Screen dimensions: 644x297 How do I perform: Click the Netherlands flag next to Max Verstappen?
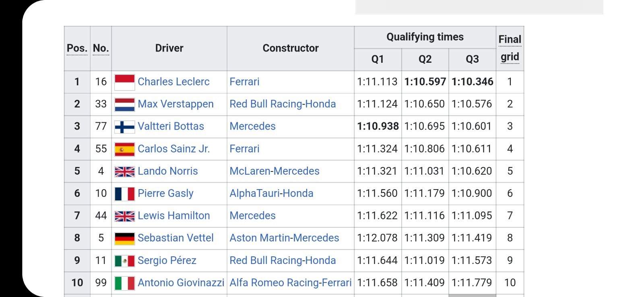pyautogui.click(x=124, y=105)
